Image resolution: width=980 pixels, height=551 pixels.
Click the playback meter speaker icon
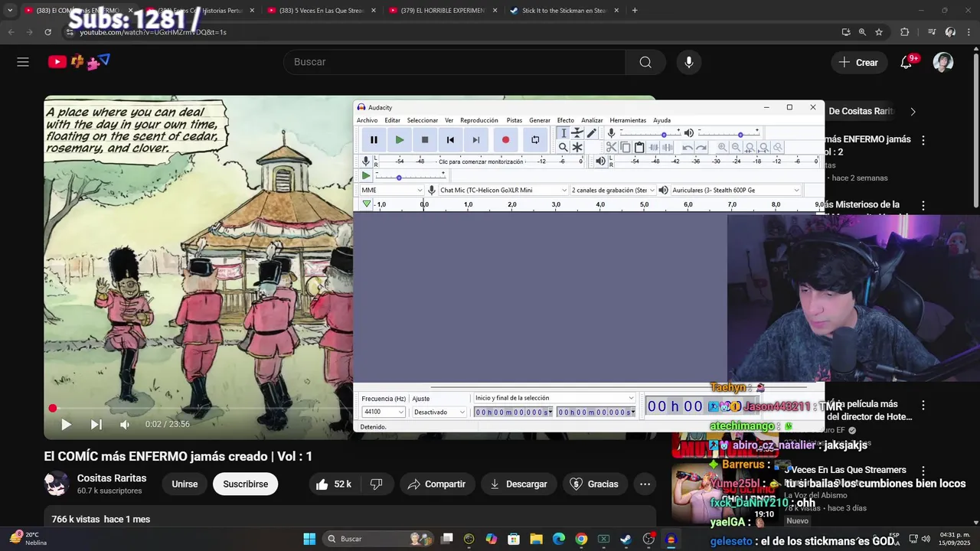pyautogui.click(x=600, y=161)
